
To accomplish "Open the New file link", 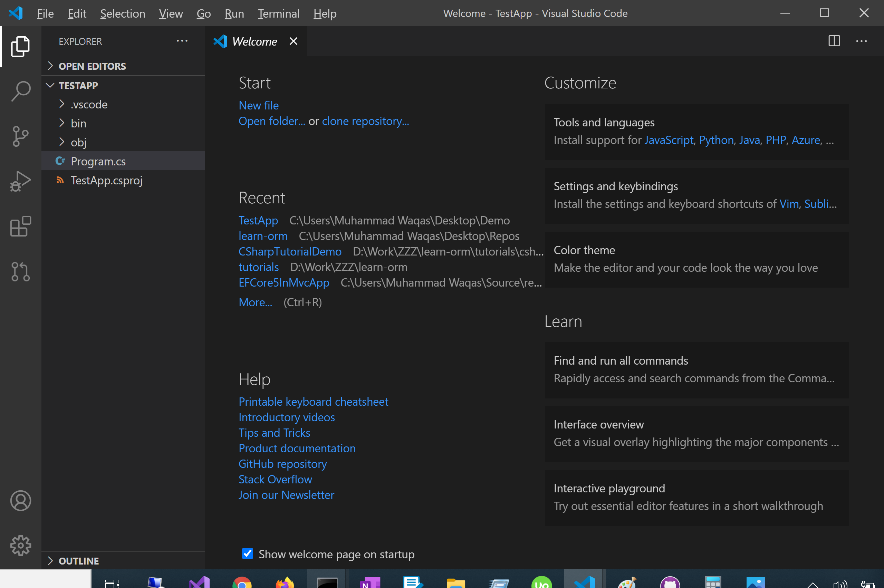I will [x=258, y=105].
